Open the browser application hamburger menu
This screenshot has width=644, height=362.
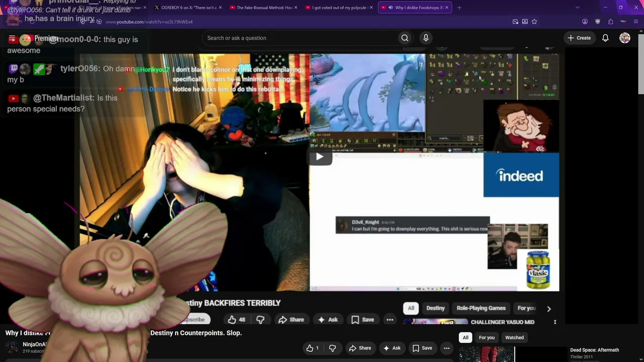(x=636, y=22)
